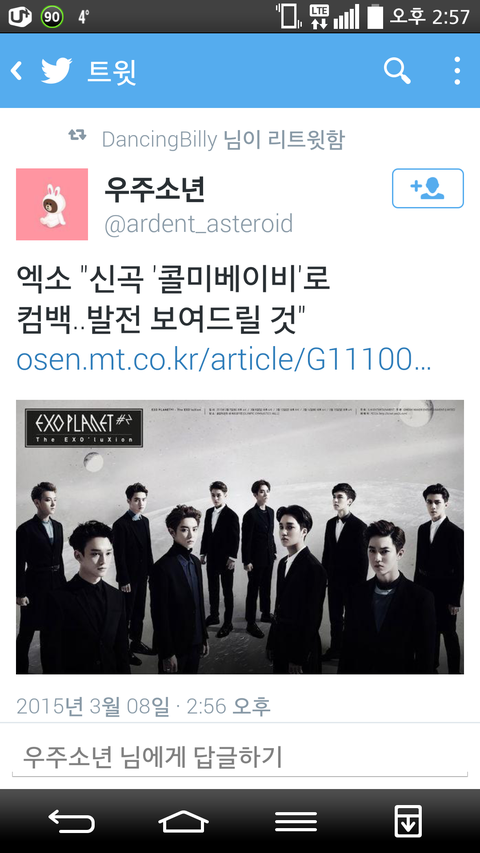View the EXO Planet concert poster image

point(240,537)
